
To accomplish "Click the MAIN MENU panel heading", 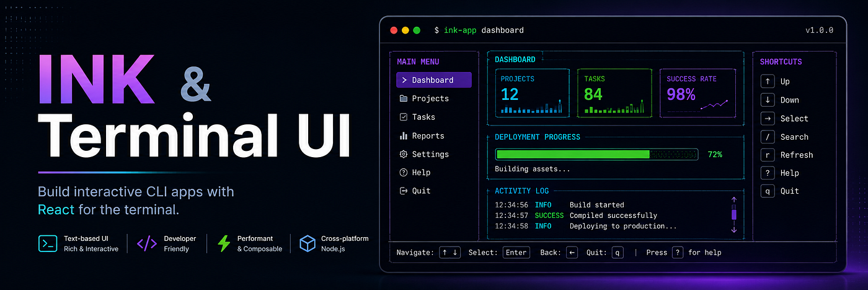I will click(x=418, y=61).
